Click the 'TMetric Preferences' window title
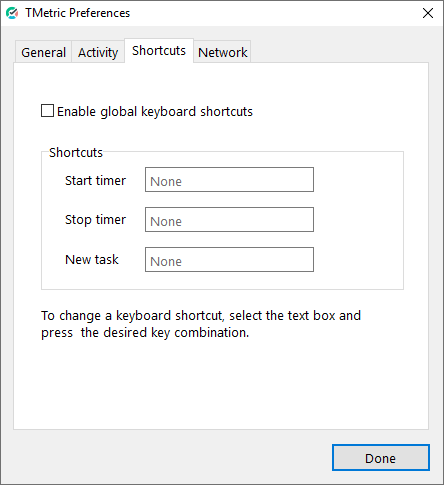This screenshot has width=444, height=485. click(x=78, y=13)
